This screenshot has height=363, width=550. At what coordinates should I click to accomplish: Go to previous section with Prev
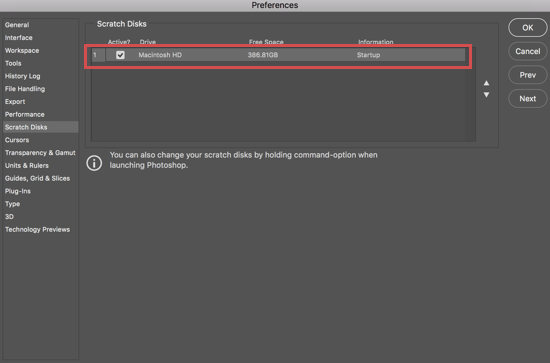click(x=527, y=75)
